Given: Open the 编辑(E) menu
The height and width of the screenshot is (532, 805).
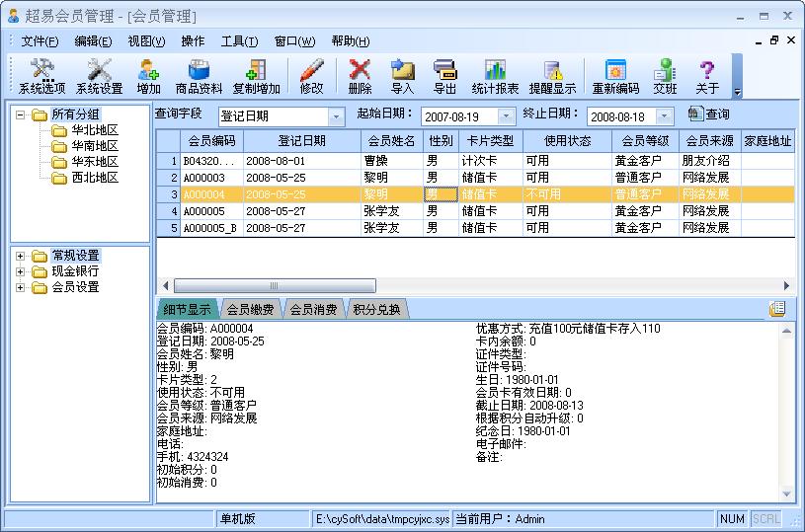Looking at the screenshot, I should [x=93, y=41].
